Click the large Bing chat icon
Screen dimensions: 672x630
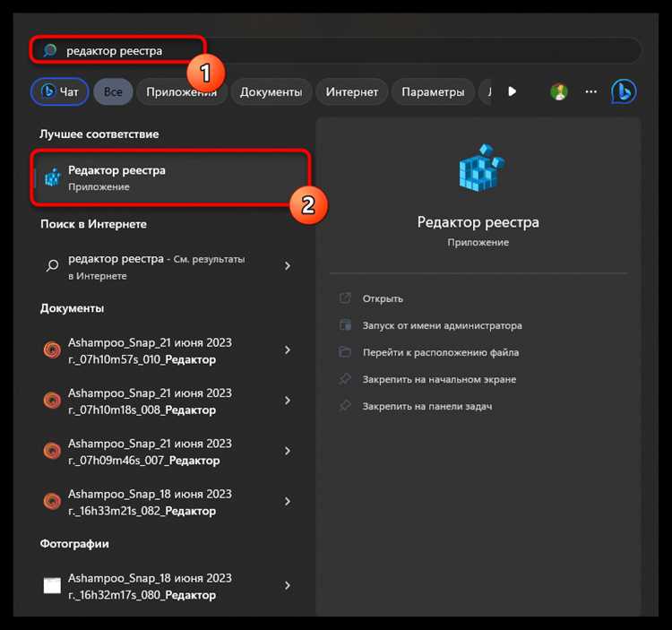[x=624, y=91]
